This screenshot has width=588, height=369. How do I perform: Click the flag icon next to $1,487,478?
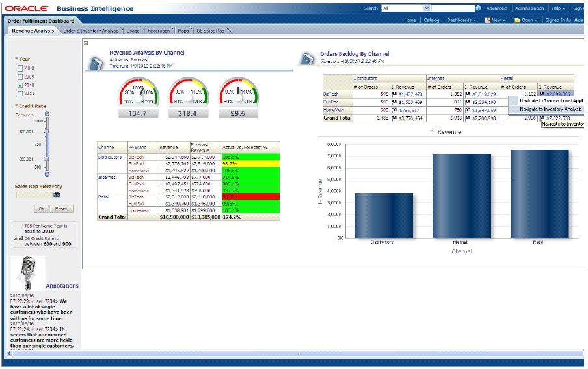coord(394,94)
